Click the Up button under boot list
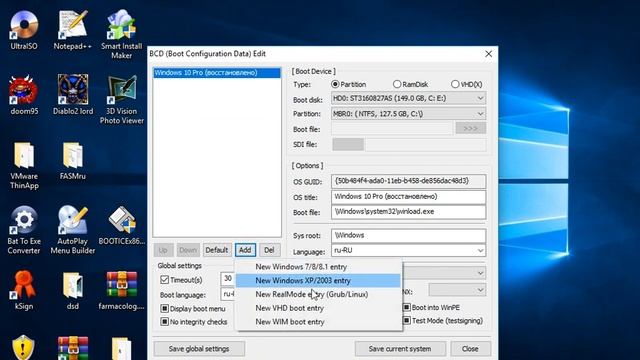 point(163,250)
